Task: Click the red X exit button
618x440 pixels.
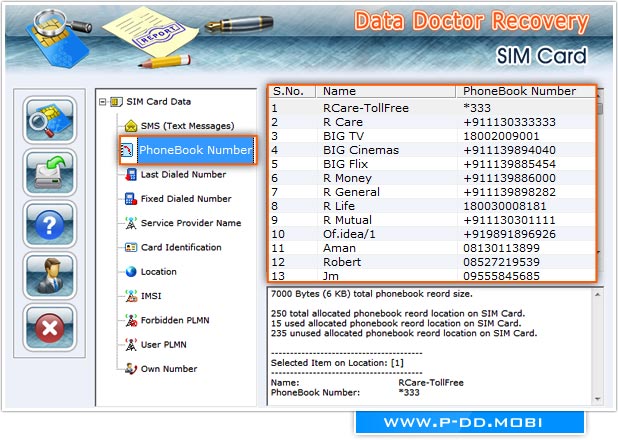Action: pyautogui.click(x=50, y=328)
